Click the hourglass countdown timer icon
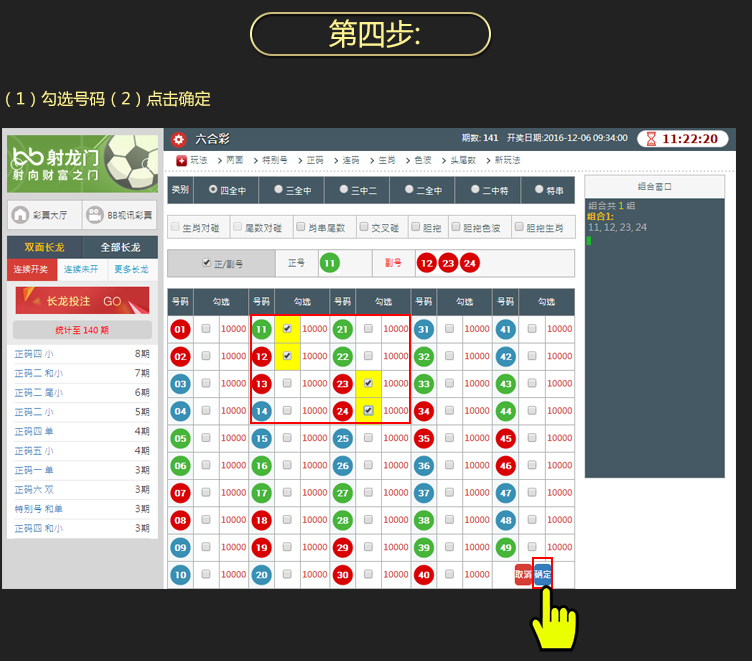This screenshot has width=752, height=661. click(651, 139)
